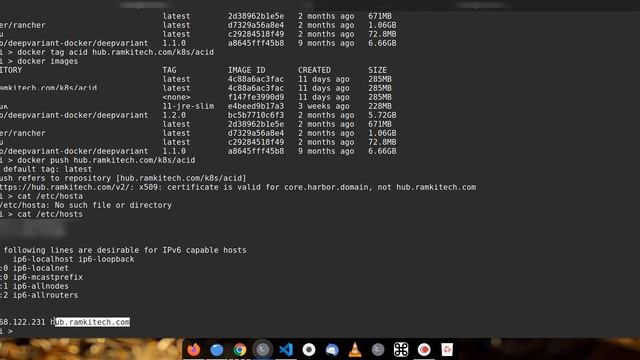Click the 5.72GB size value
The width and height of the screenshot is (640, 360).
382,115
